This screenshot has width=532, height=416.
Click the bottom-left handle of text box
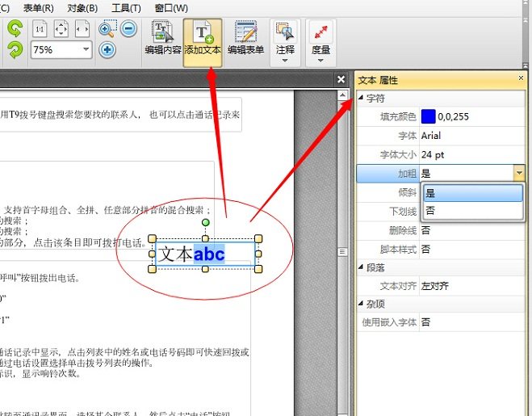point(152,269)
